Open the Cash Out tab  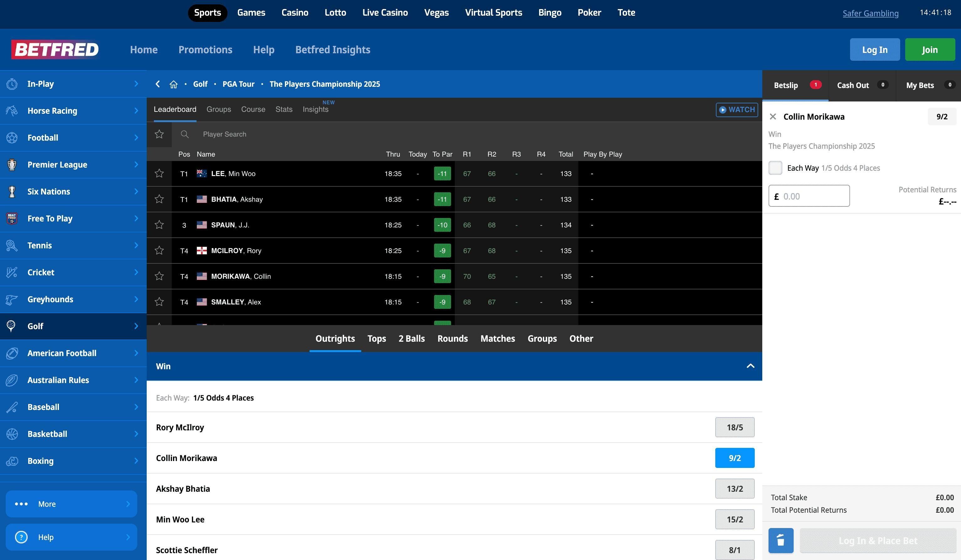point(862,85)
